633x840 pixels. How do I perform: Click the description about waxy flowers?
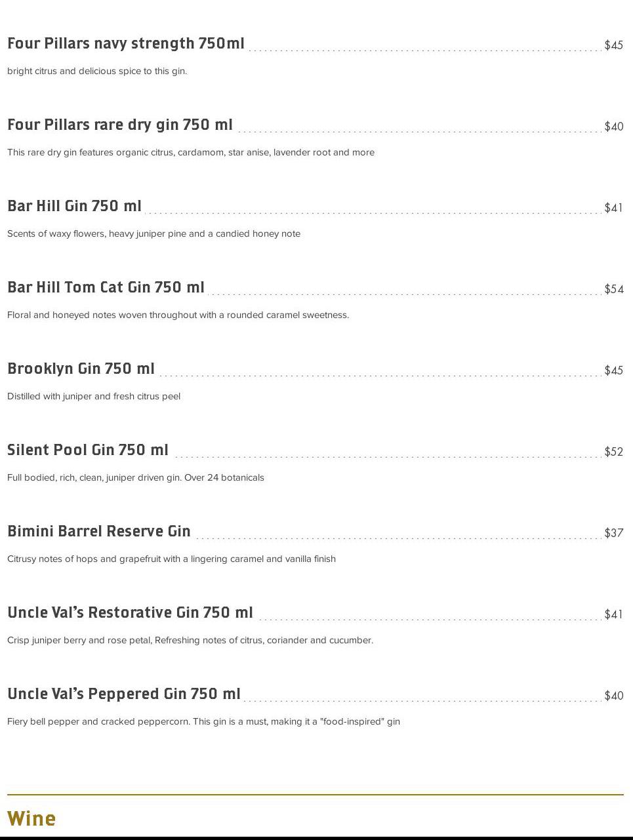point(153,233)
